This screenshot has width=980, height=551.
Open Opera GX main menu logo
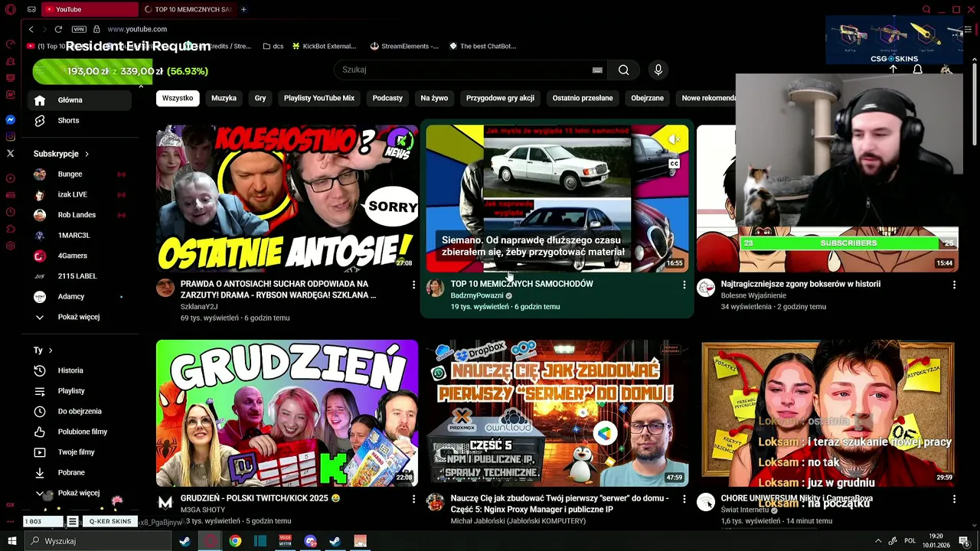tap(11, 9)
